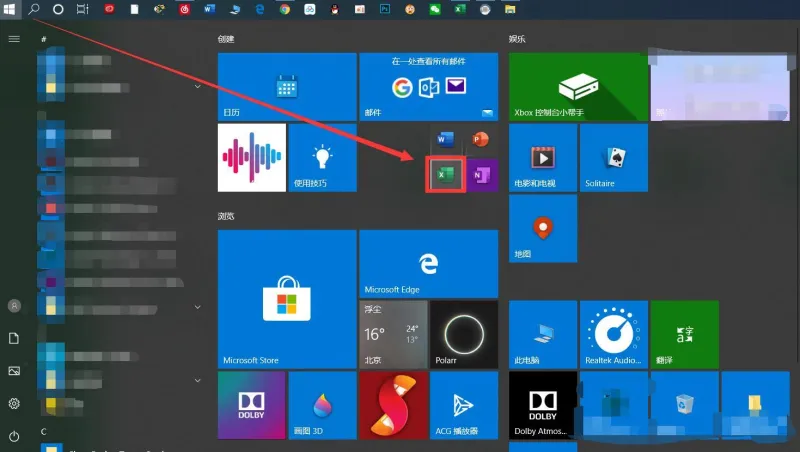The image size is (800, 452).
Task: Open File Explorer from the taskbar
Action: [x=510, y=9]
